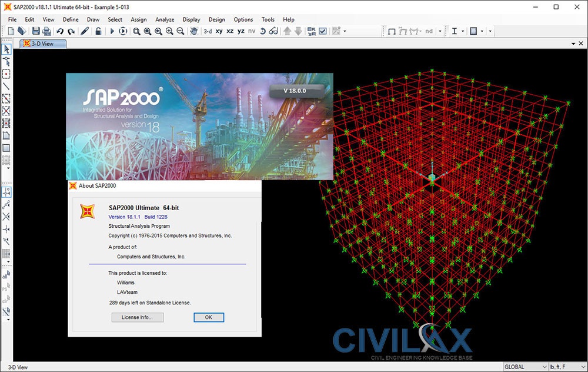Toggle the lock/unlock model padlock
This screenshot has width=588, height=372.
98,31
